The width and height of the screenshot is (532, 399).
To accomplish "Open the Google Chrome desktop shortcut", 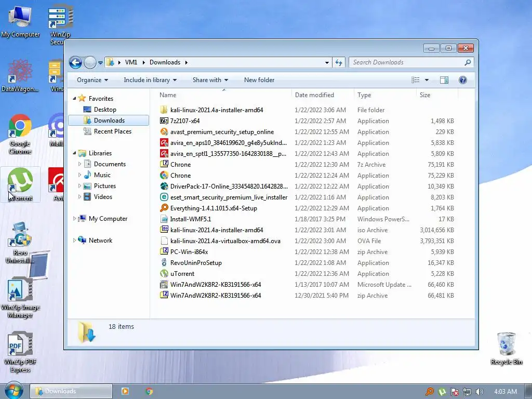I will tap(20, 135).
